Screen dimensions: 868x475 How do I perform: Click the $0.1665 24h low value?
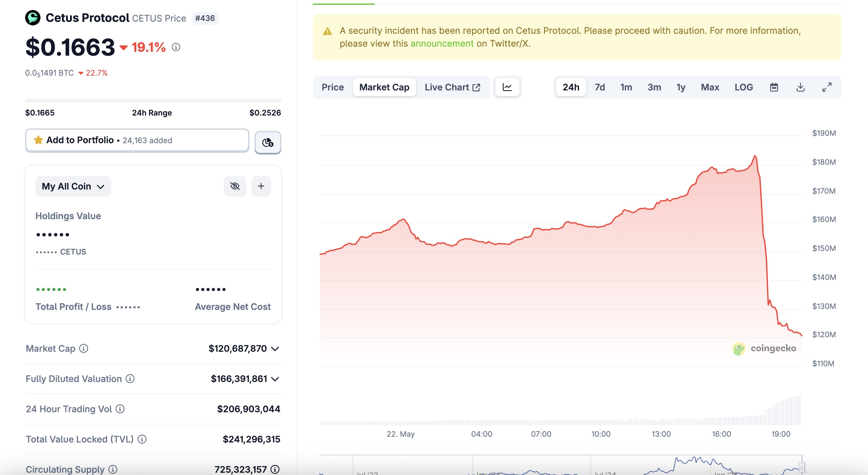(x=40, y=113)
